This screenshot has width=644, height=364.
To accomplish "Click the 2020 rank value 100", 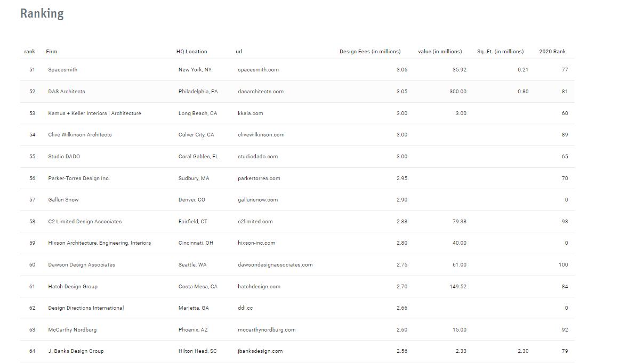I will point(563,265).
